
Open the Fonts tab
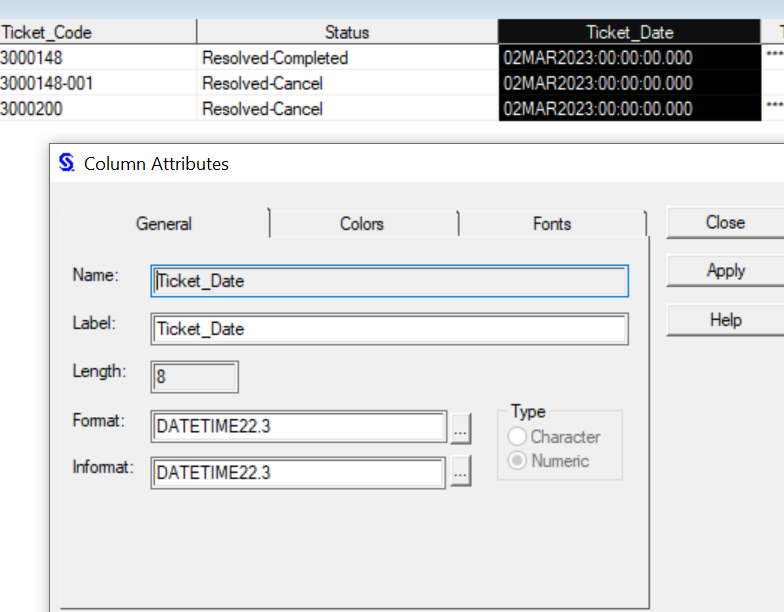(x=552, y=224)
